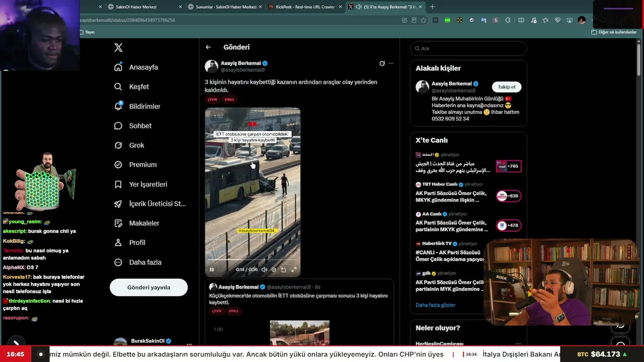
Task: Open Sohbet chat section
Action: [133, 126]
